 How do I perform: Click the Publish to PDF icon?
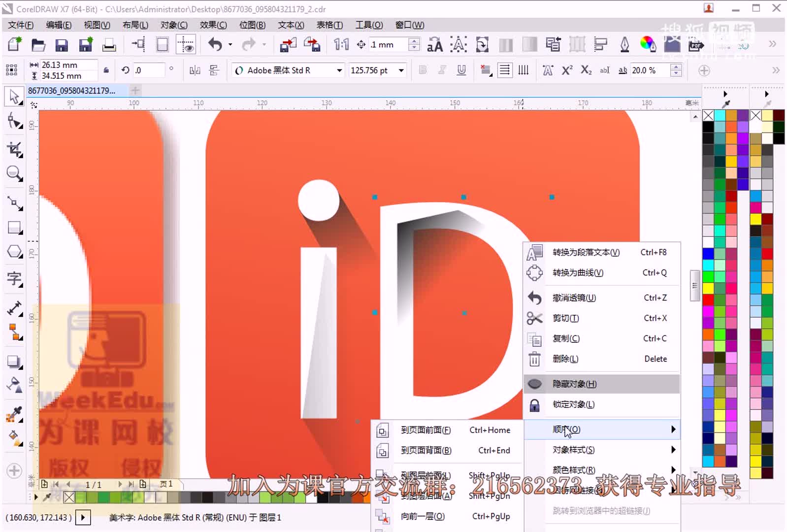point(696,45)
